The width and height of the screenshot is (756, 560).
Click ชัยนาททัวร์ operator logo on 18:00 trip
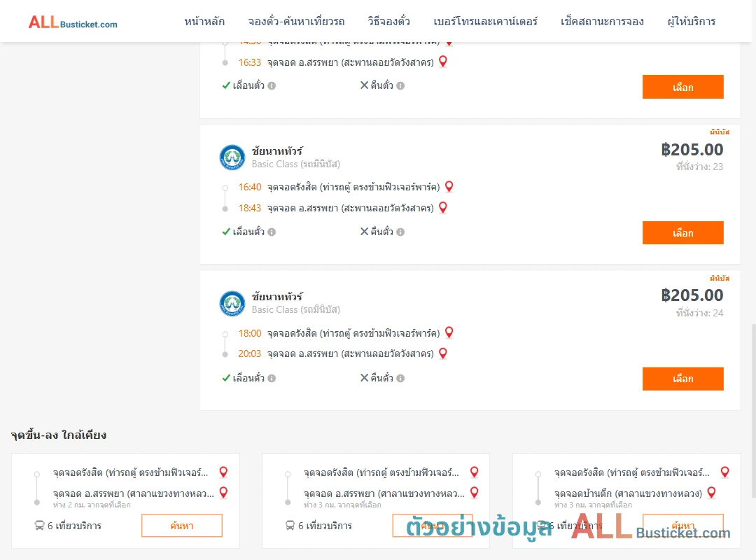[x=232, y=303]
